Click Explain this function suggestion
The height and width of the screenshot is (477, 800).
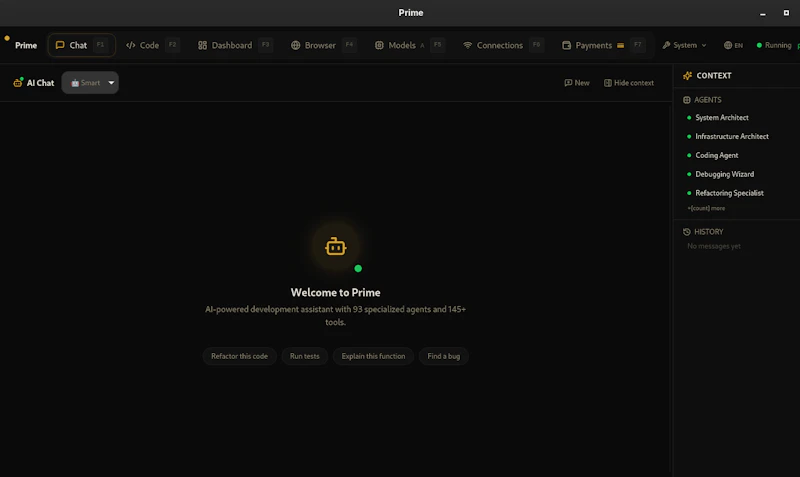click(373, 356)
